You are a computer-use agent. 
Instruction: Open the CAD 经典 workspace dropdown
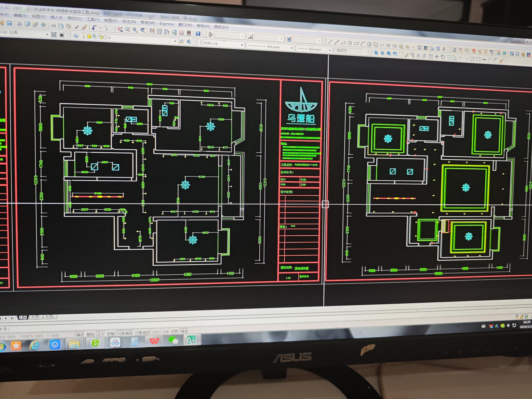[47, 35]
